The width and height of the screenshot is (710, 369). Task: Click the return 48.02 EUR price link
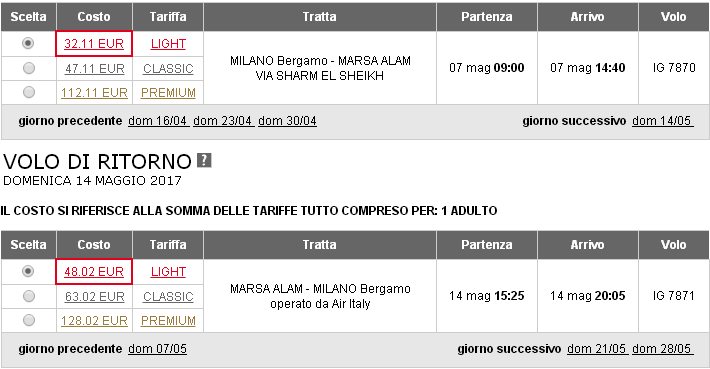coord(94,272)
